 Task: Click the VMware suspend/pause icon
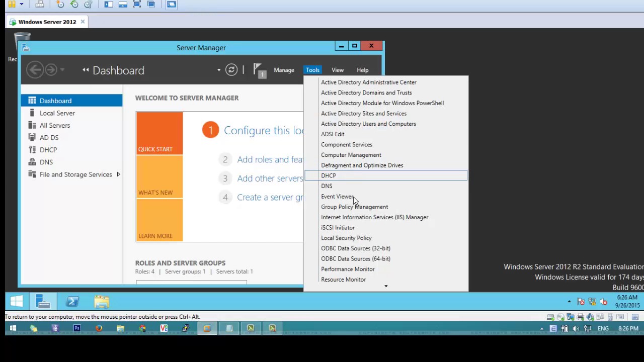(12, 4)
